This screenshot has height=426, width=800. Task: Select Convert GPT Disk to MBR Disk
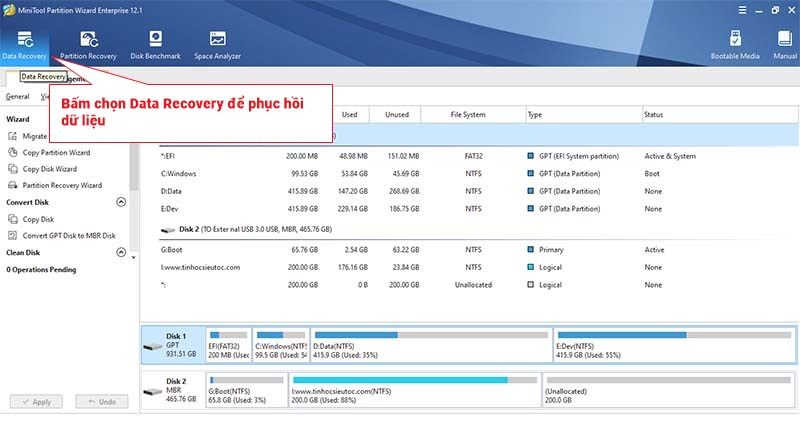(69, 235)
